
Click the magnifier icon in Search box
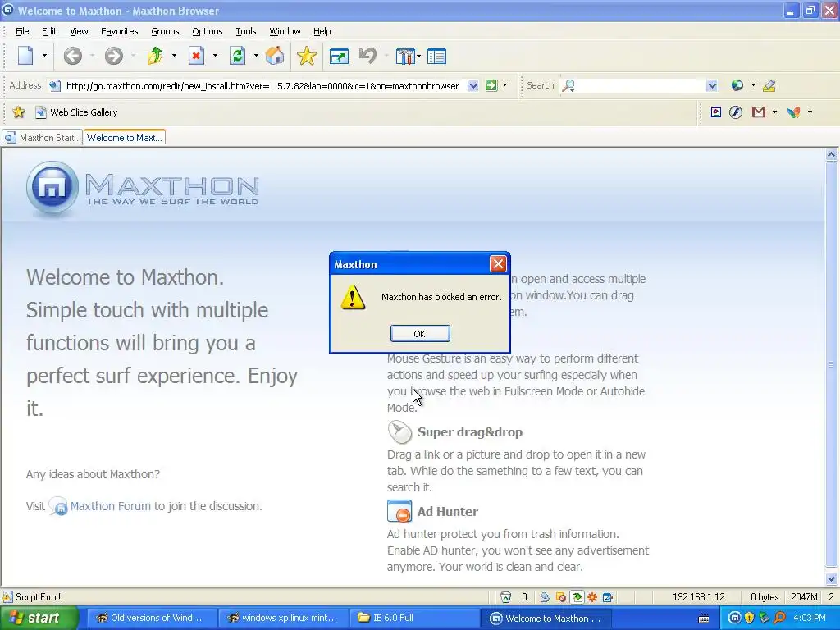tap(568, 85)
